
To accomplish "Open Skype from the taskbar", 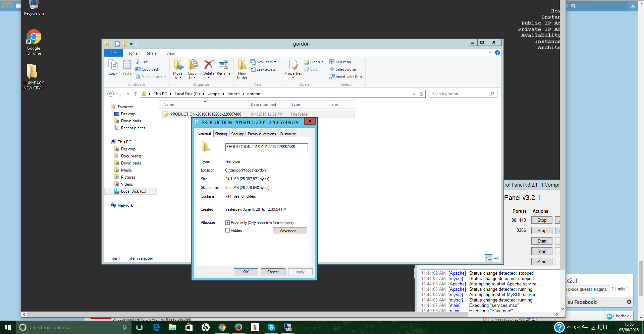I will pos(271,327).
